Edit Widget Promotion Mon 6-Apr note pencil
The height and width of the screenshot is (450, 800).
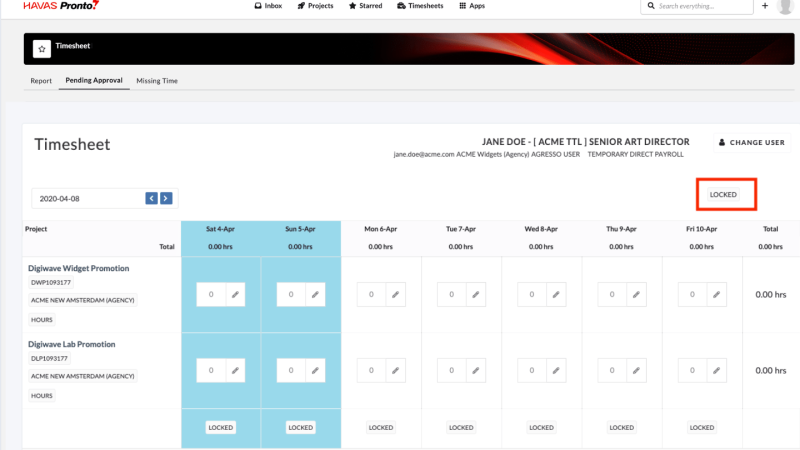[x=395, y=294]
